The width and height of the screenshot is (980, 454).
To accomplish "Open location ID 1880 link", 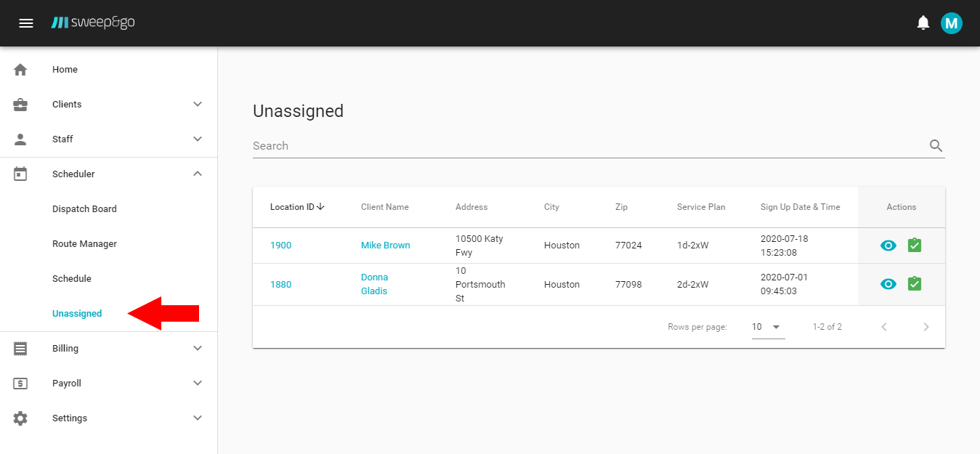I will 280,284.
